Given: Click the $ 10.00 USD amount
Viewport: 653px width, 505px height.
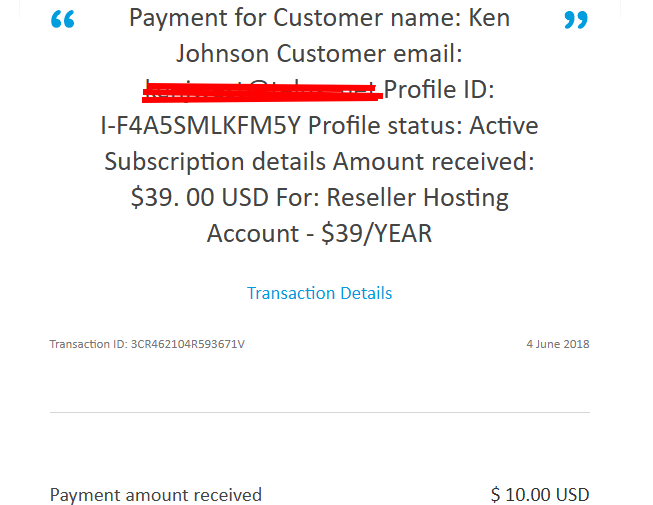Looking at the screenshot, I should coord(540,495).
